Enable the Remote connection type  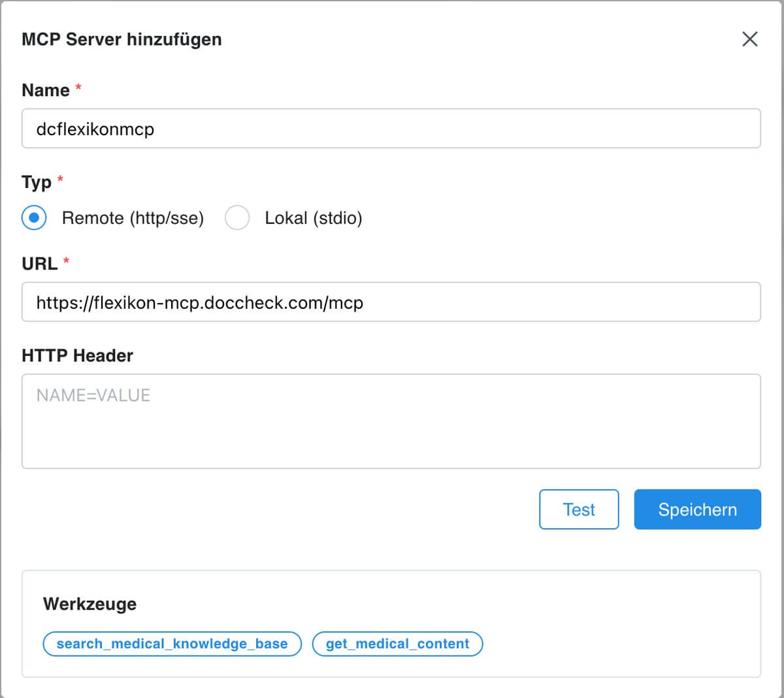(x=33, y=218)
